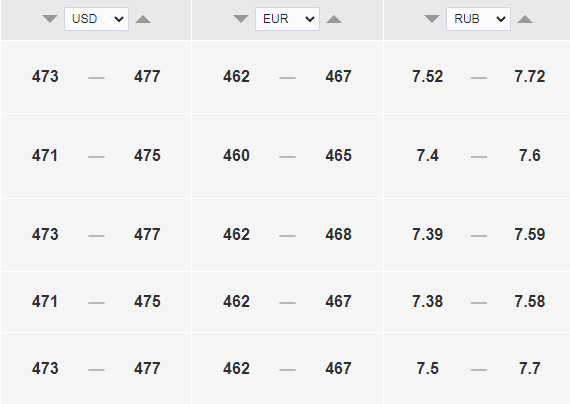Sort USD column descending with down arrow
This screenshot has height=404, width=570.
[x=50, y=19]
